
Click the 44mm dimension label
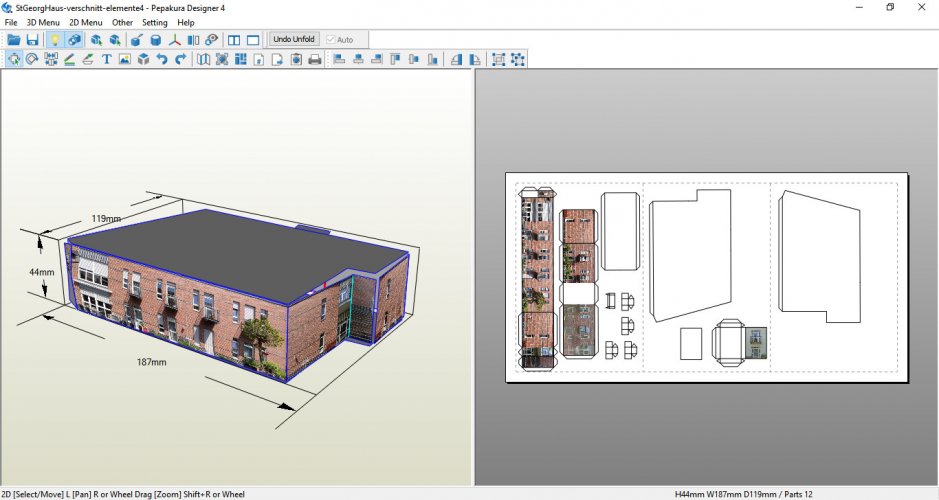pyautogui.click(x=41, y=272)
